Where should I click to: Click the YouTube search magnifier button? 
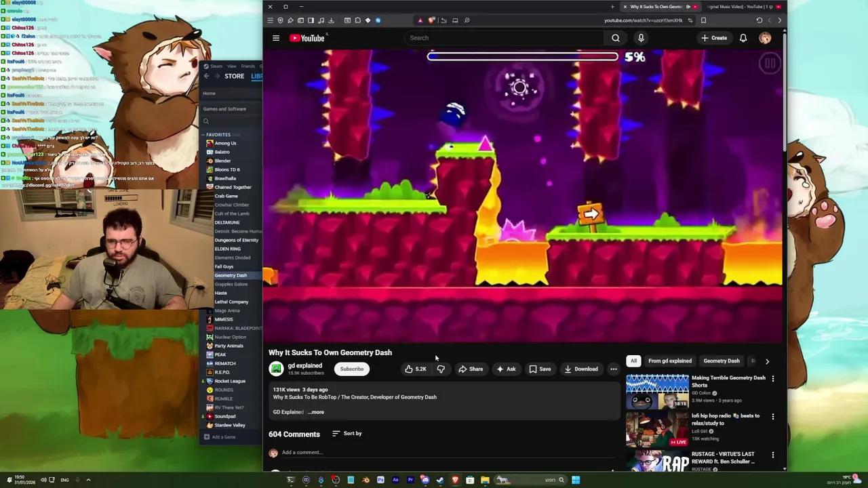pyautogui.click(x=616, y=38)
